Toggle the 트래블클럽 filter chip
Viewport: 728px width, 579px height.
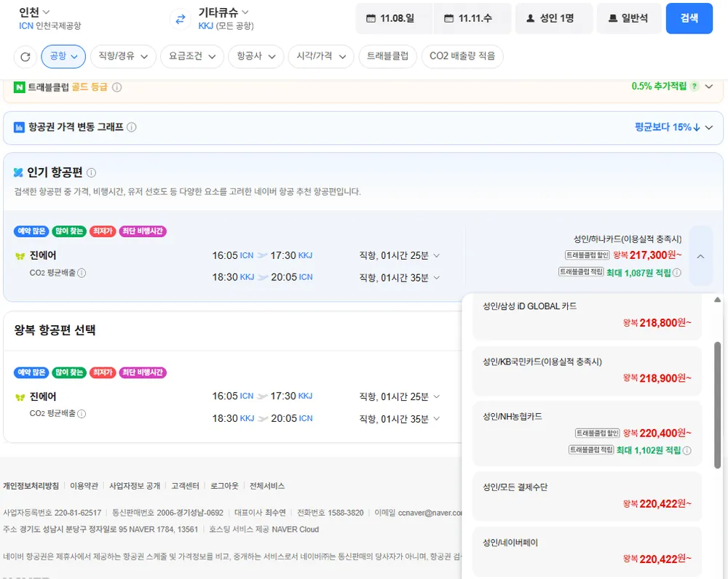click(388, 57)
